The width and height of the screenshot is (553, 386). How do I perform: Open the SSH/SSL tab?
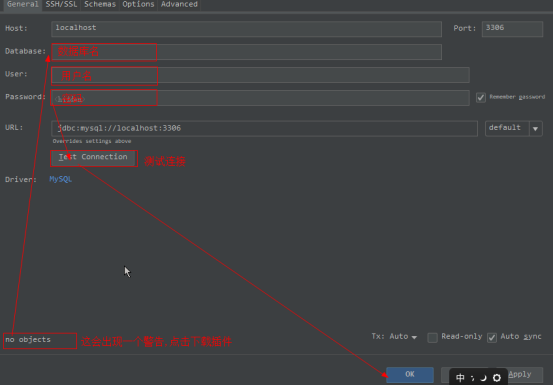pyautogui.click(x=61, y=5)
